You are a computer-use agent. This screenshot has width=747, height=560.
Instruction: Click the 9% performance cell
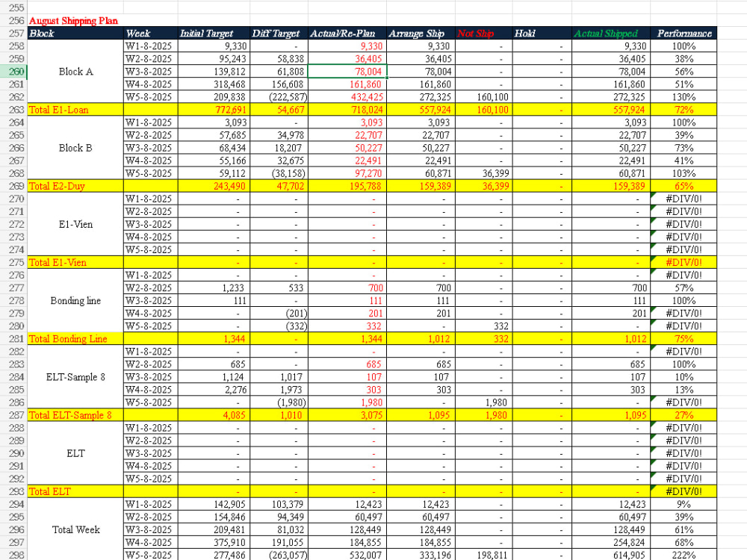coord(684,504)
